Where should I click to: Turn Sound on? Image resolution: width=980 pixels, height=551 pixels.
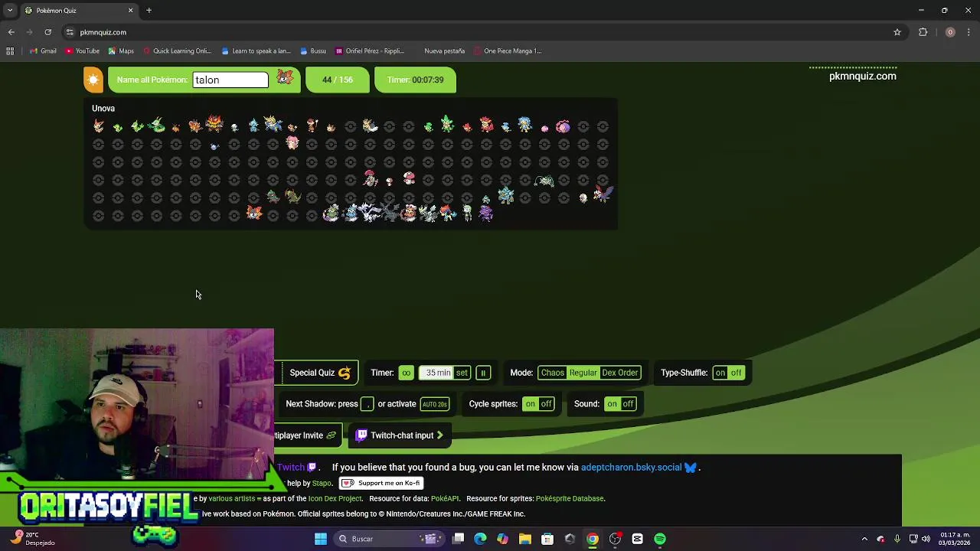(612, 404)
